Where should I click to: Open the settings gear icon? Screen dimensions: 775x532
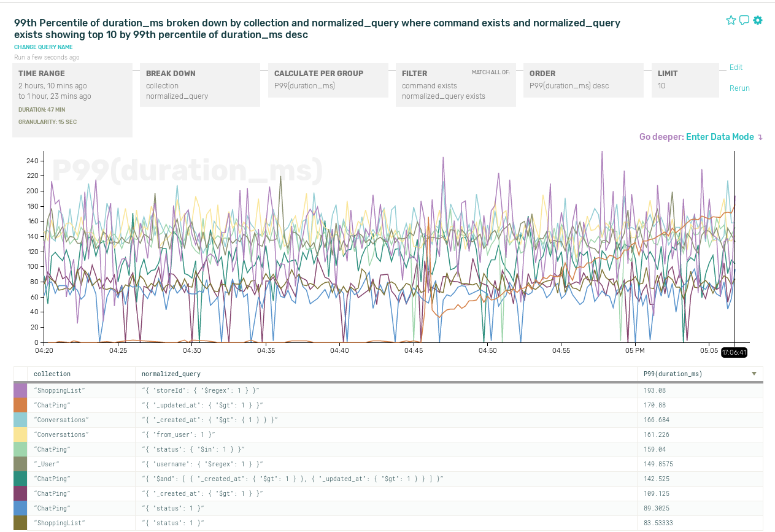pyautogui.click(x=758, y=20)
